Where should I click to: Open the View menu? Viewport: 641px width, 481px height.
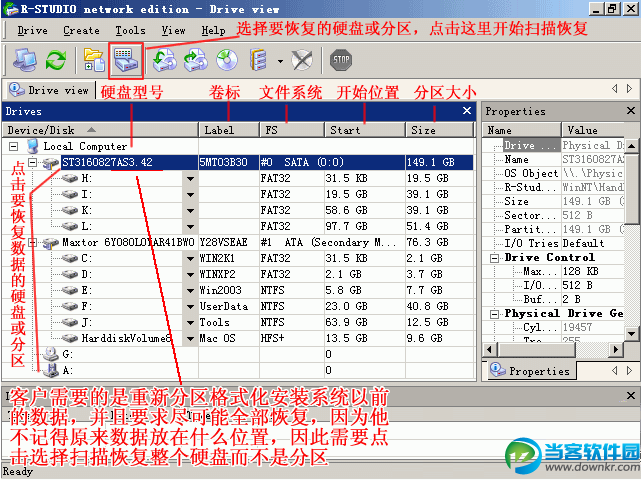click(173, 31)
